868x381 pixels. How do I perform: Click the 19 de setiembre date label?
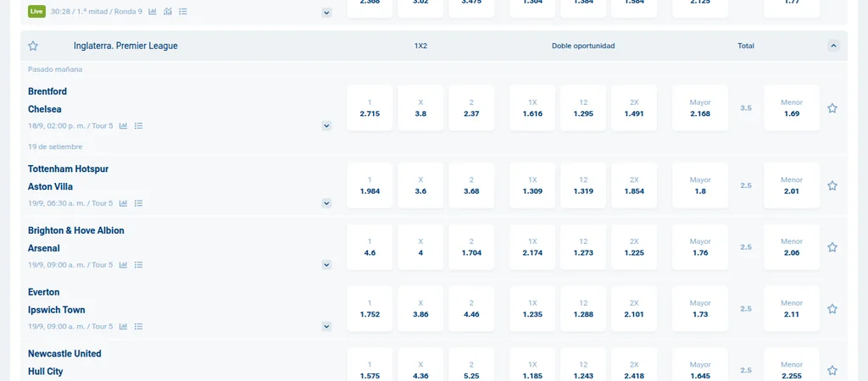[55, 146]
